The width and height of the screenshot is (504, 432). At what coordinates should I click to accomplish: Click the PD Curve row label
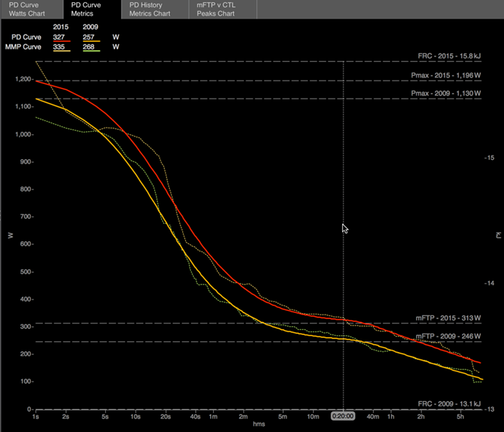pyautogui.click(x=27, y=37)
